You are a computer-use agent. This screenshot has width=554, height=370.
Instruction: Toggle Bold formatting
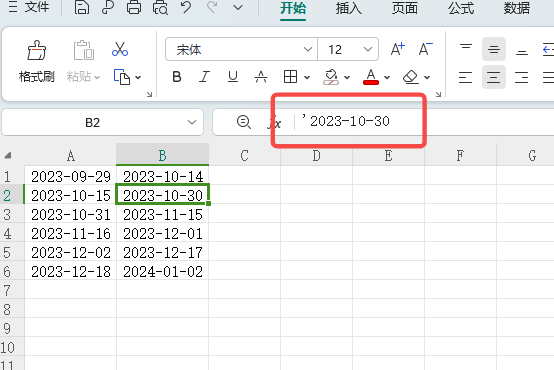[x=177, y=77]
